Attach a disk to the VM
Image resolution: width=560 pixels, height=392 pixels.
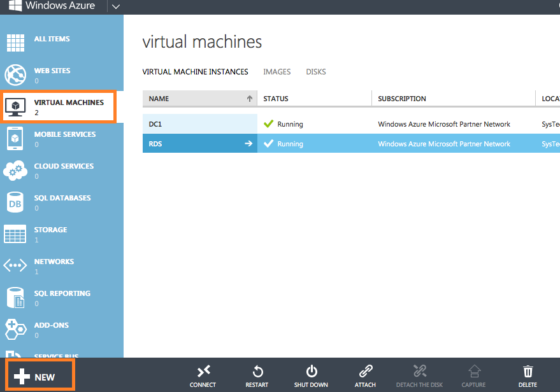tap(365, 376)
